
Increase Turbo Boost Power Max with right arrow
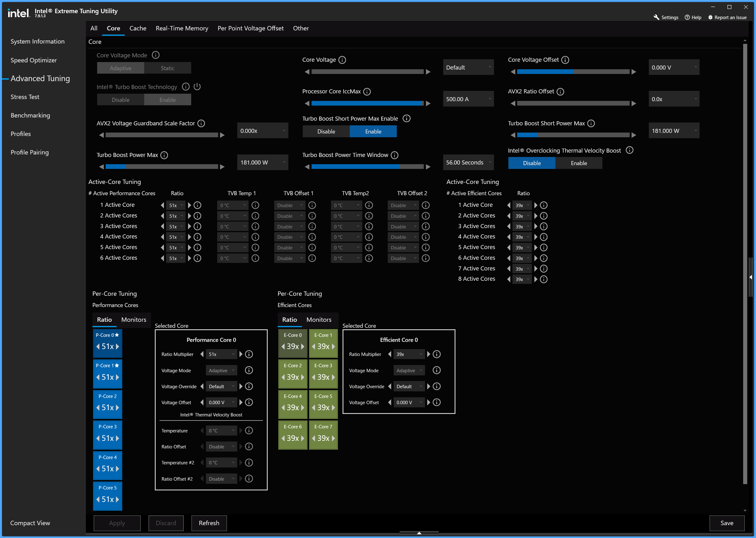[222, 167]
